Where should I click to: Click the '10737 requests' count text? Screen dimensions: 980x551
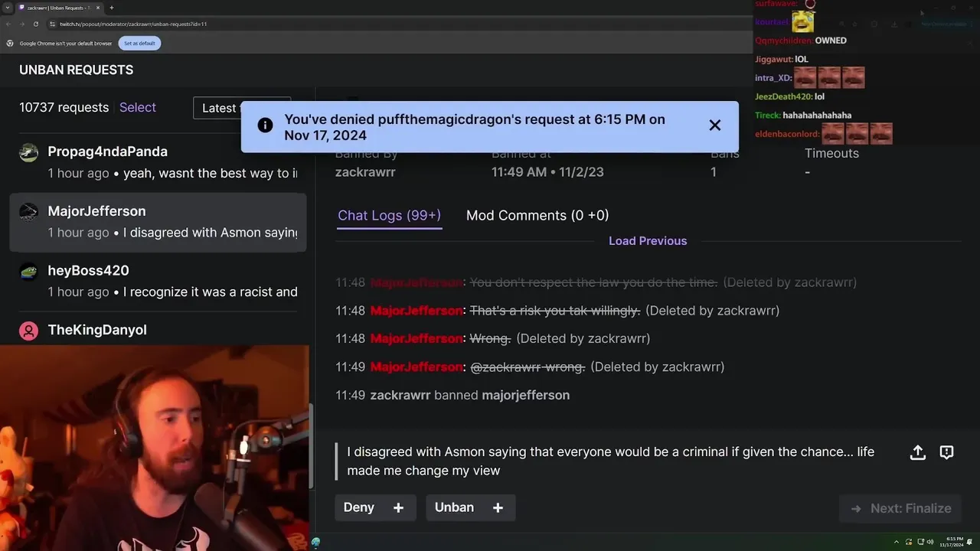coord(64,108)
